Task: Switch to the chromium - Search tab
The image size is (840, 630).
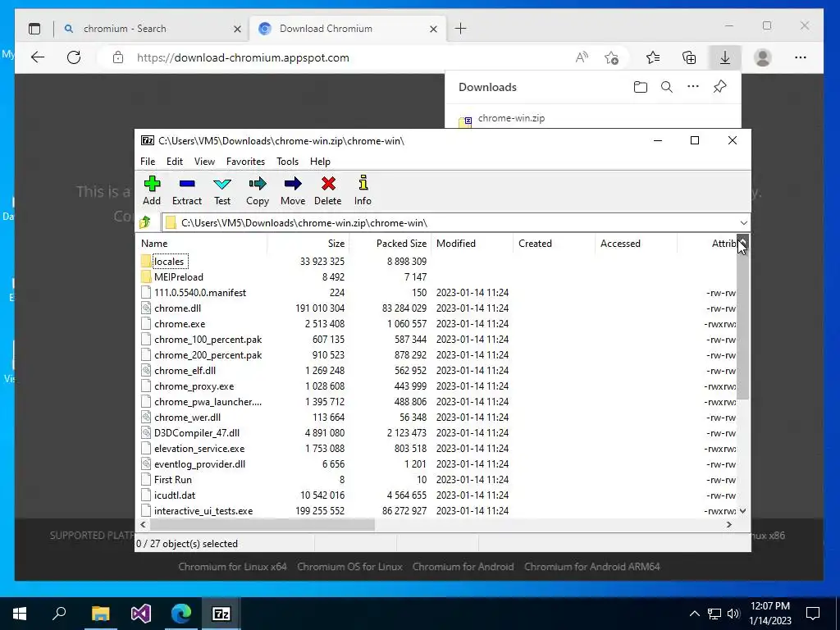Action: tap(151, 29)
